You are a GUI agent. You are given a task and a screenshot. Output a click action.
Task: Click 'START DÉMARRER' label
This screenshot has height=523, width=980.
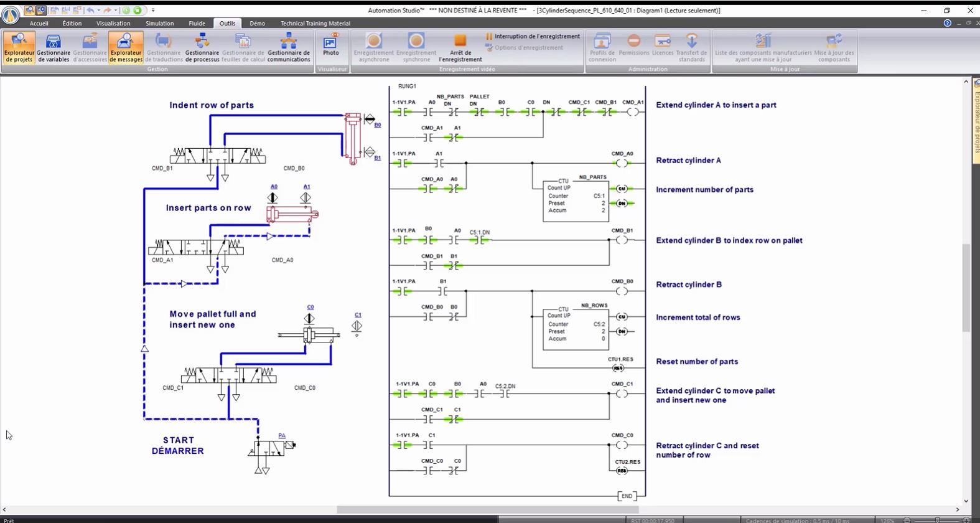click(178, 445)
